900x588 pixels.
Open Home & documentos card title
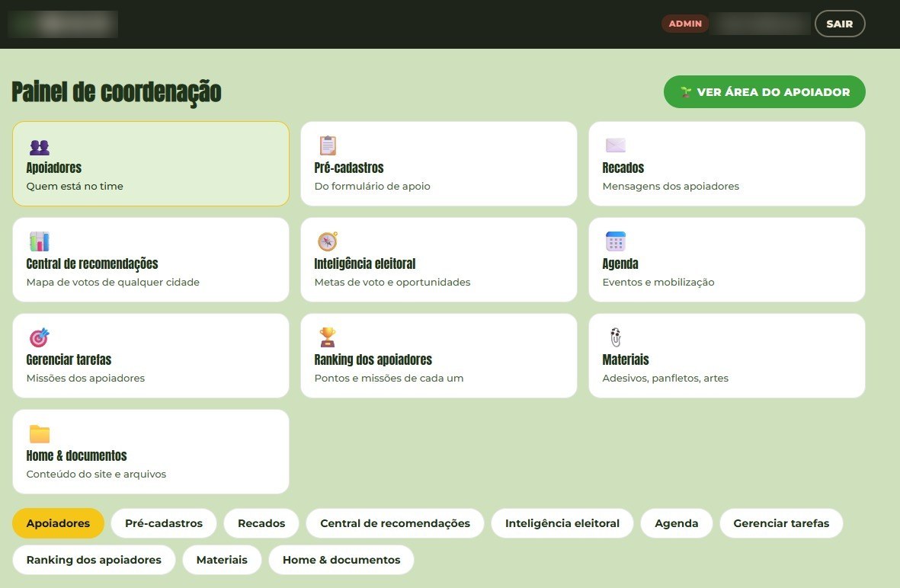(x=76, y=455)
